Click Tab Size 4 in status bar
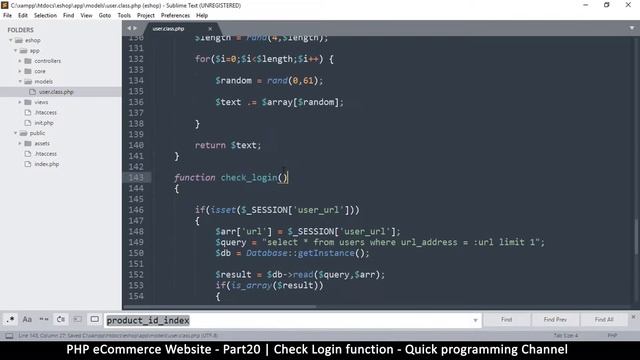640x360 pixels. click(566, 336)
